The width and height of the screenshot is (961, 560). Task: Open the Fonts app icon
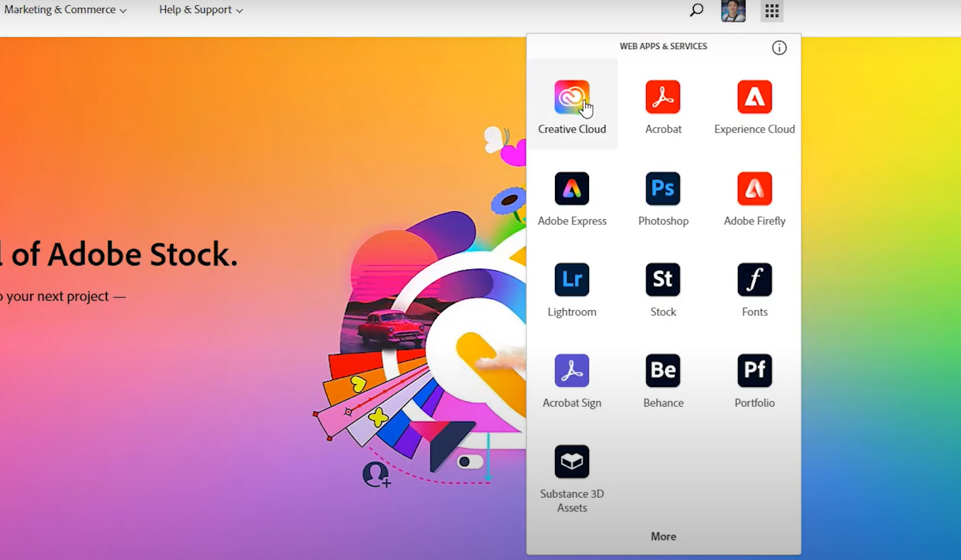tap(754, 279)
